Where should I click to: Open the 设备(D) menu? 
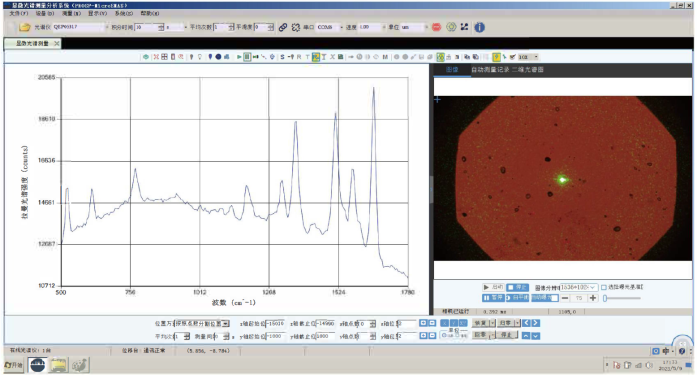(x=45, y=13)
